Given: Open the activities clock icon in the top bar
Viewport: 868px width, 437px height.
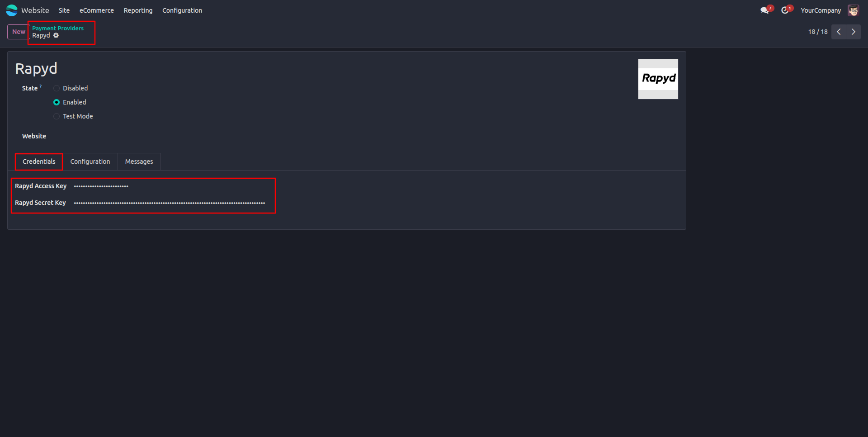Looking at the screenshot, I should [785, 10].
